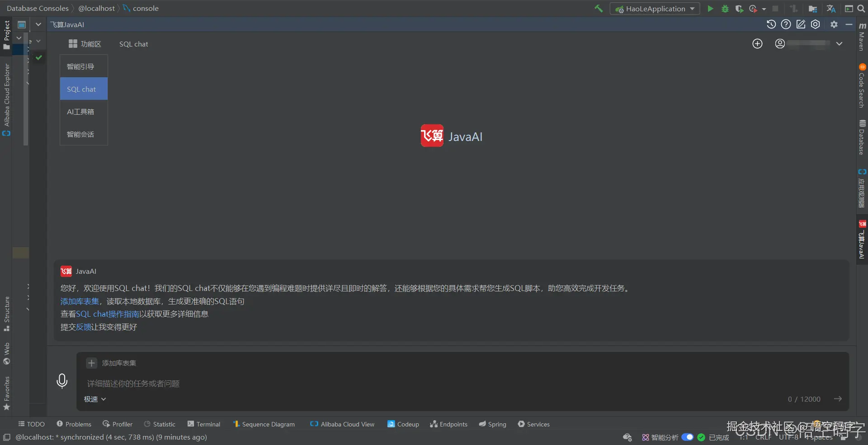This screenshot has height=445, width=868.
Task: Click the plus icon beside 添加库表集
Action: (91, 363)
